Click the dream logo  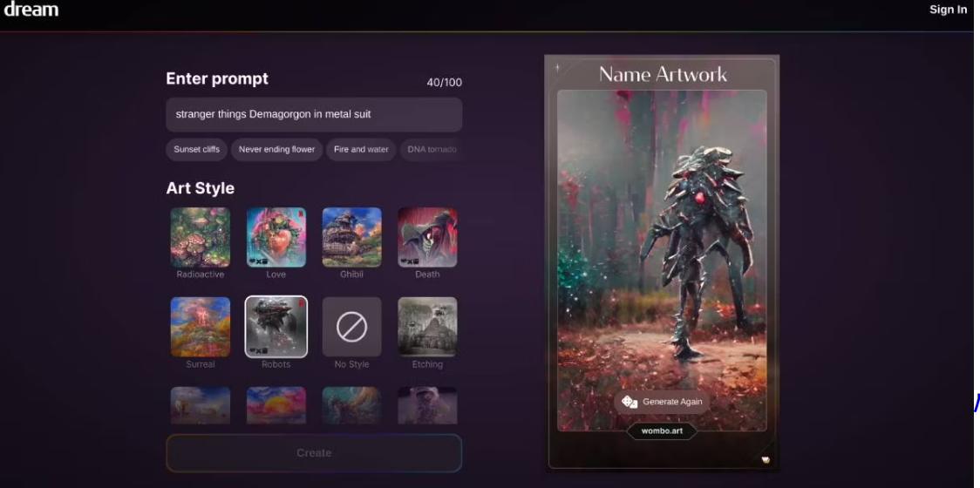click(31, 10)
